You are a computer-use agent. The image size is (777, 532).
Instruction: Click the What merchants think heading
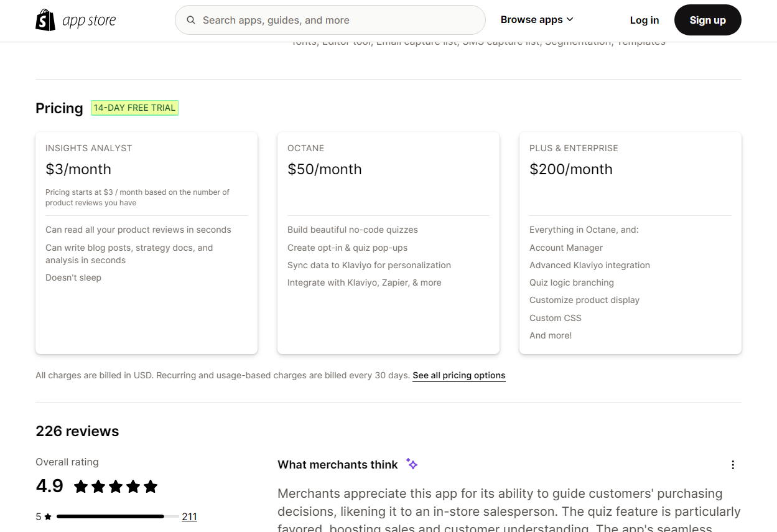[338, 465]
